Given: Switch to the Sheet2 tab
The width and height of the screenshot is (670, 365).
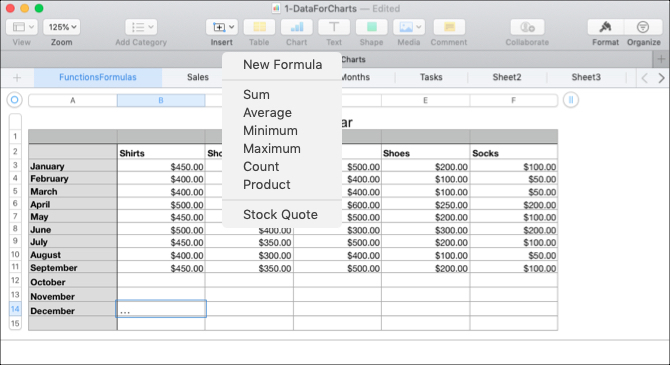Looking at the screenshot, I should coord(507,77).
